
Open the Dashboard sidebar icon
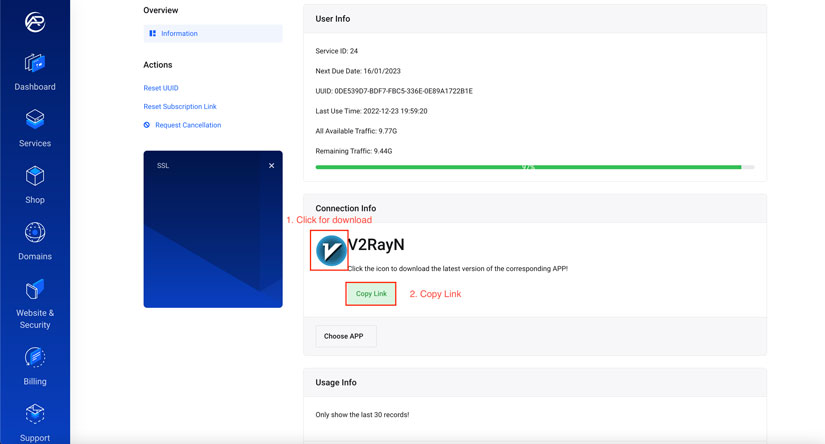click(35, 64)
